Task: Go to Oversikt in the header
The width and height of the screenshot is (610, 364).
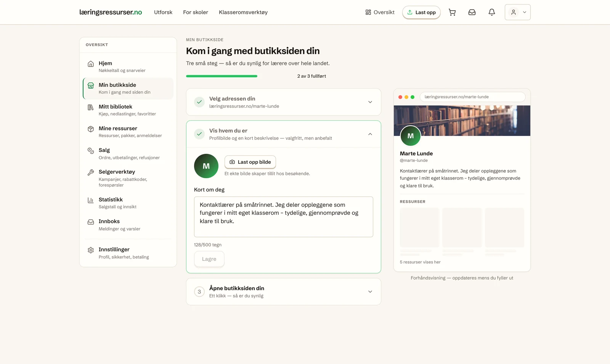Action: coord(380,12)
